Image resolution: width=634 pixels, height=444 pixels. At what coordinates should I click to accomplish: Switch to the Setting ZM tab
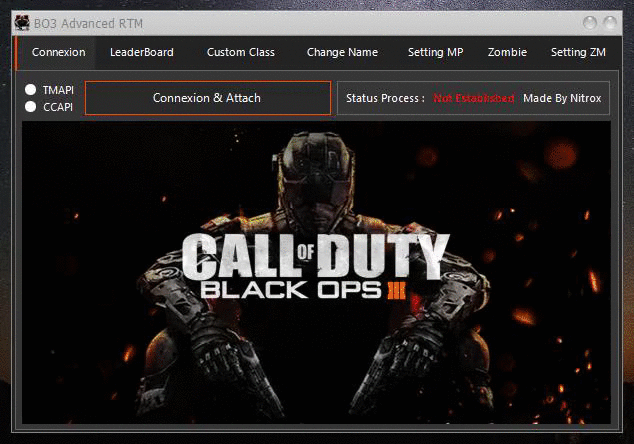point(578,53)
